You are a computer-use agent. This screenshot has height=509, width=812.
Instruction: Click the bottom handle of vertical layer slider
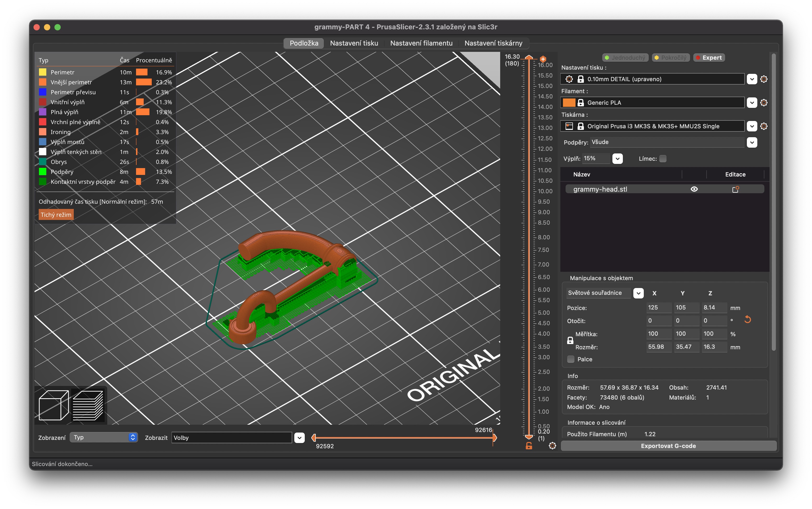529,437
